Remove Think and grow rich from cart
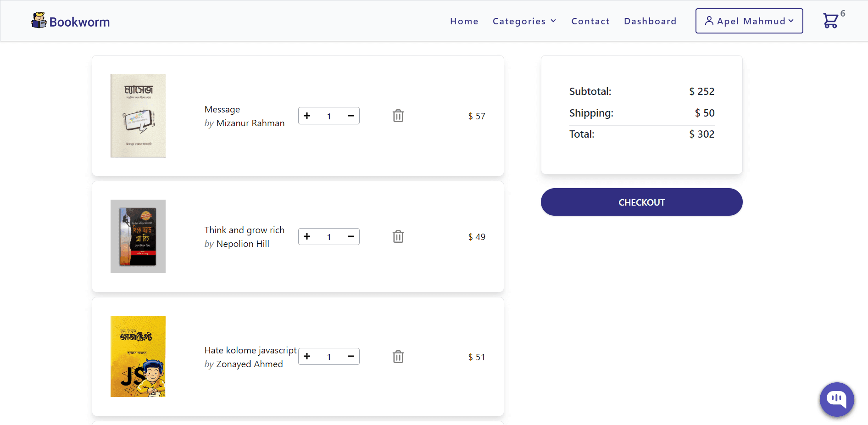The image size is (868, 425). (x=398, y=236)
